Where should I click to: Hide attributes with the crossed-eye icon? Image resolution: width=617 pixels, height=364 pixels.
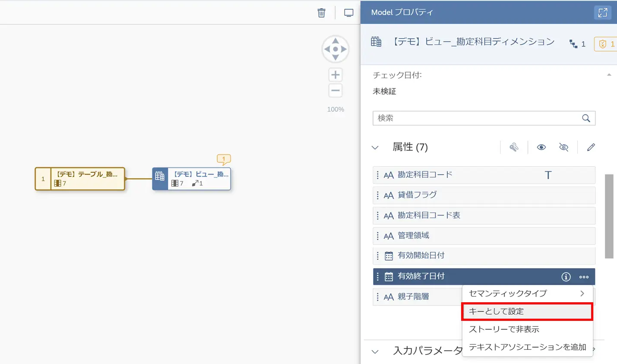[563, 147]
